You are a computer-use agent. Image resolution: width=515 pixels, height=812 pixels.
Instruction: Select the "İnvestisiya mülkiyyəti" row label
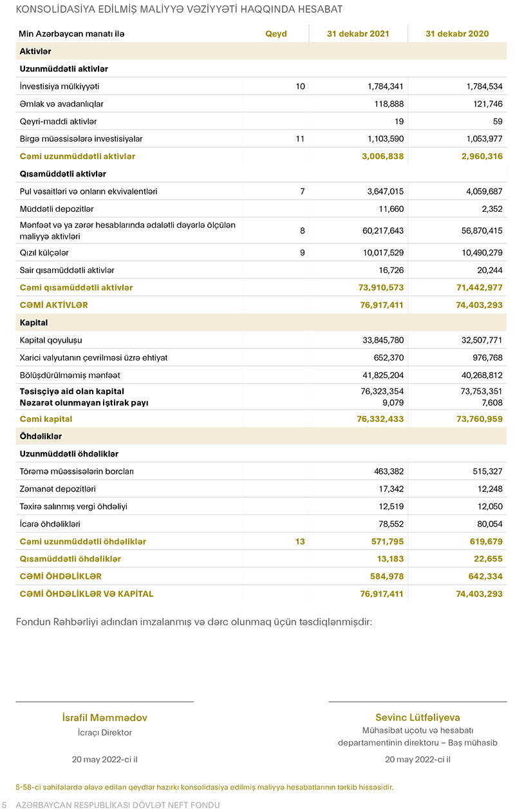click(x=59, y=86)
